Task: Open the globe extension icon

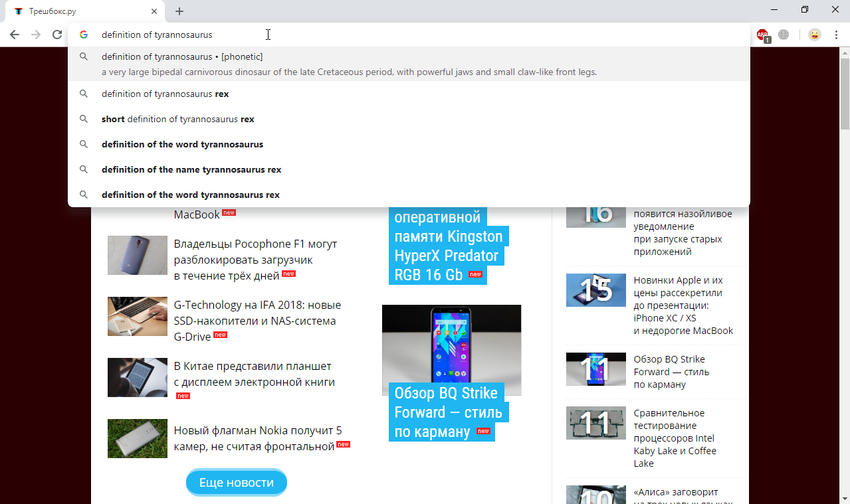Action: (x=784, y=35)
